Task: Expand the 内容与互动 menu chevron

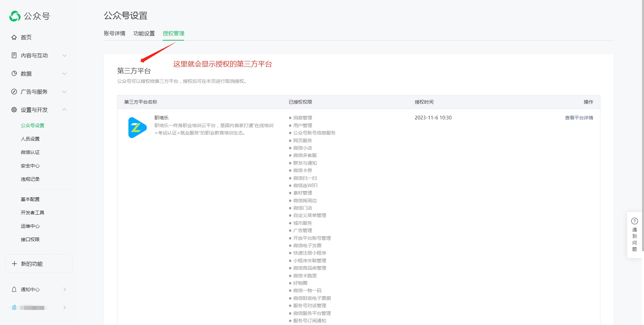Action: pos(64,55)
